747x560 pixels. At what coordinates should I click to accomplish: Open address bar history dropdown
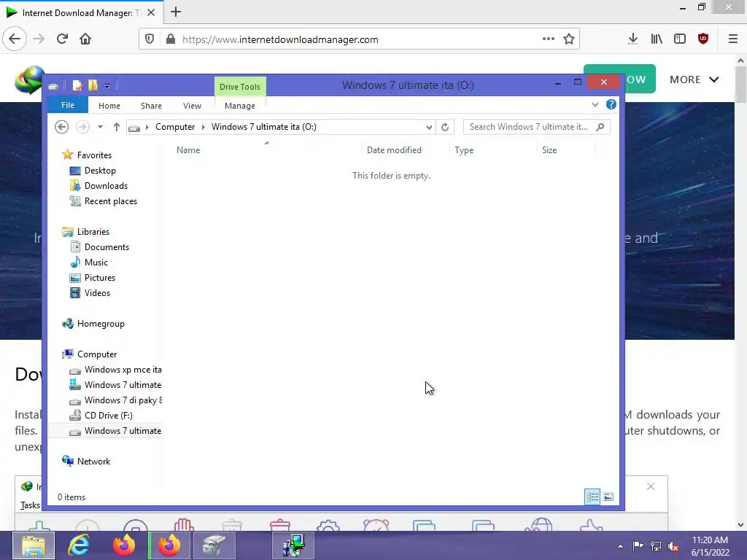pos(429,127)
